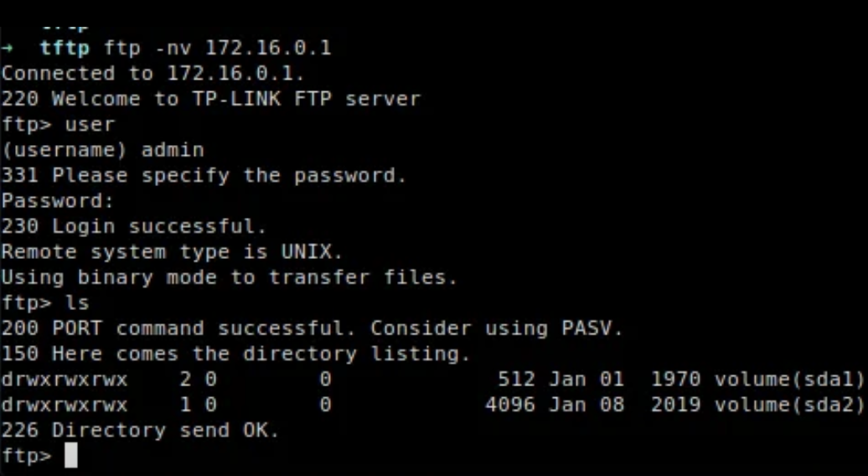Click the 4096 size value in listing
This screenshot has width=868, height=476.
click(x=510, y=406)
